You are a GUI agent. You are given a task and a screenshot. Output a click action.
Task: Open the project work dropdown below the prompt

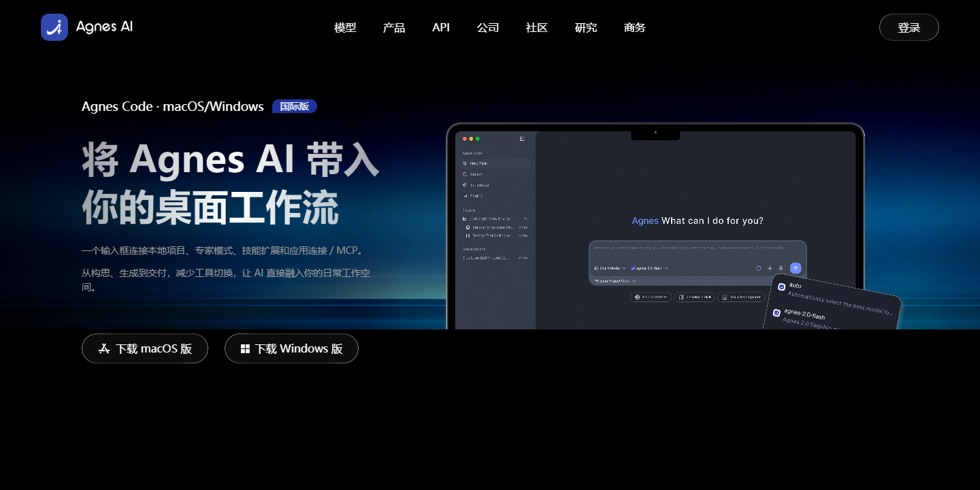(x=615, y=280)
